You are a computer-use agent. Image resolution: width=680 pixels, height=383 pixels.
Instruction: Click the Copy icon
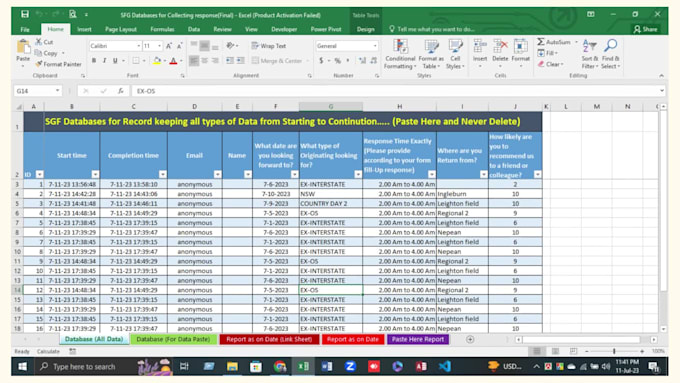pos(38,53)
